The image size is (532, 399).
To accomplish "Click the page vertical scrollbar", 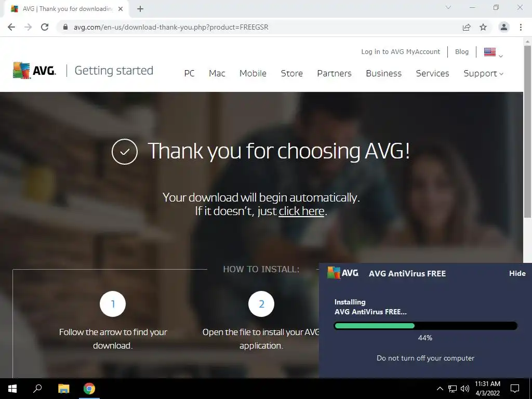I will click(x=527, y=131).
